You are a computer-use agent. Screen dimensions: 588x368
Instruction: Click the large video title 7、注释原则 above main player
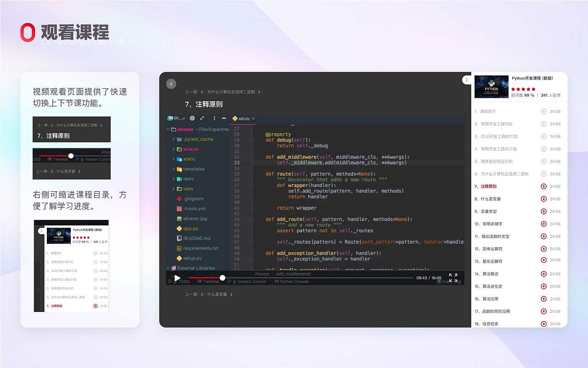coord(204,104)
